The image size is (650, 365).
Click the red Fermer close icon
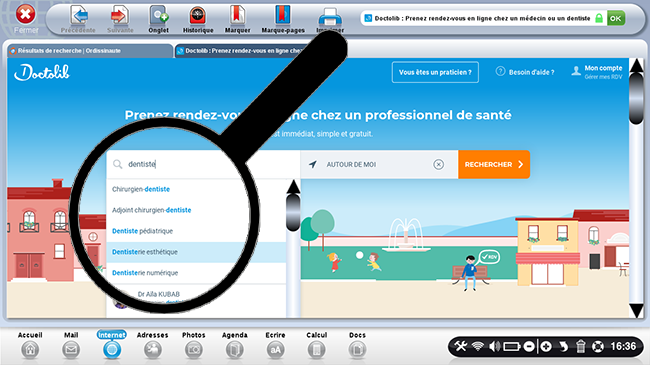[x=25, y=15]
